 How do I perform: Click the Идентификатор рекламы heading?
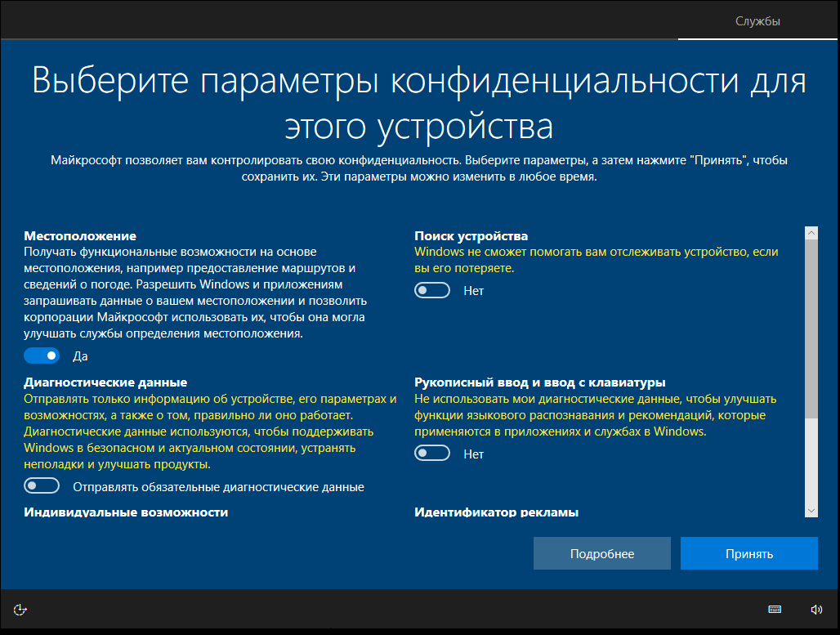(496, 512)
